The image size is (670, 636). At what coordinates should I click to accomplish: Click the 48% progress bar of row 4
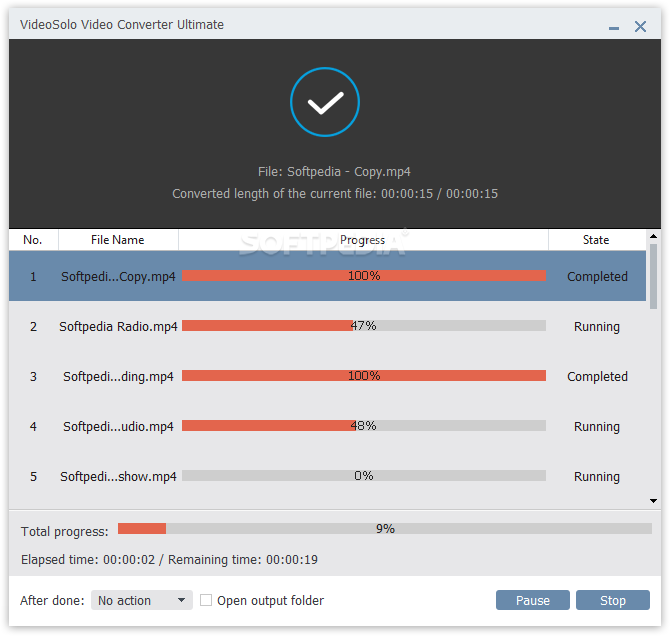(x=364, y=426)
